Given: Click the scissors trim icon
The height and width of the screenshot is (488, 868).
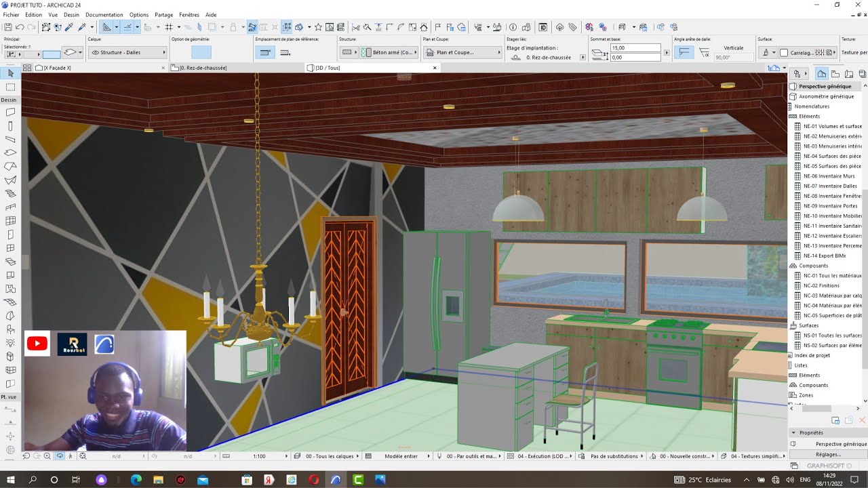Looking at the screenshot, I should pyautogui.click(x=356, y=27).
